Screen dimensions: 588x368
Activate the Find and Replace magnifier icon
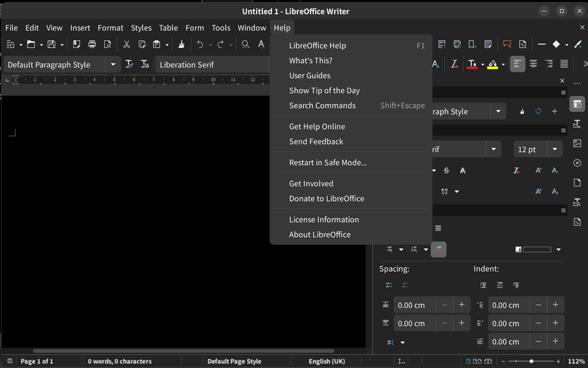pos(245,44)
